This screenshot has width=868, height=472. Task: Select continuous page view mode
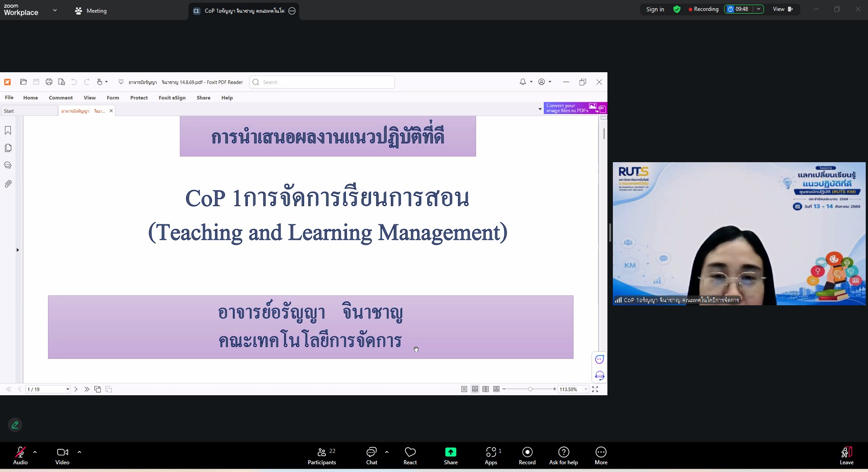pos(475,389)
